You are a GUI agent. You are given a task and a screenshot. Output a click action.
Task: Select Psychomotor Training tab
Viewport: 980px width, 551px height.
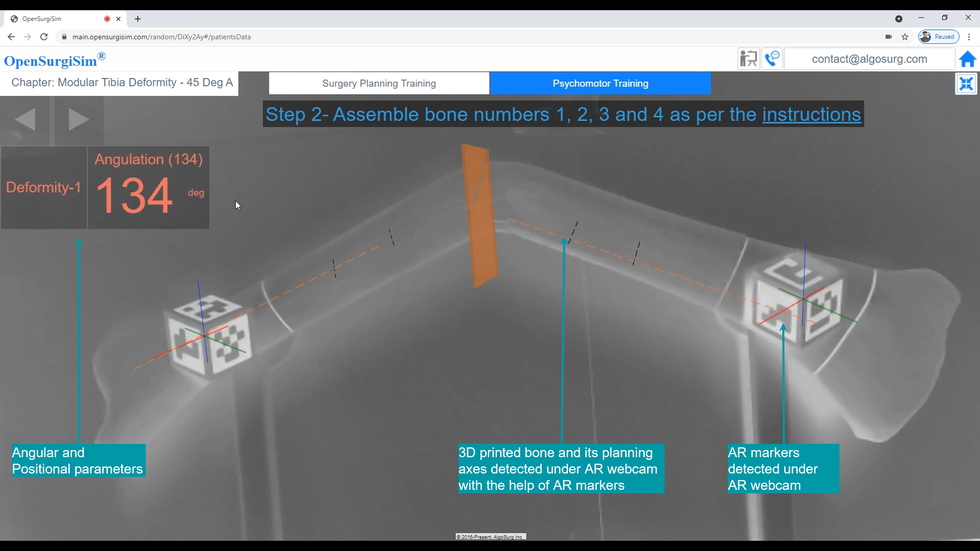click(x=600, y=83)
